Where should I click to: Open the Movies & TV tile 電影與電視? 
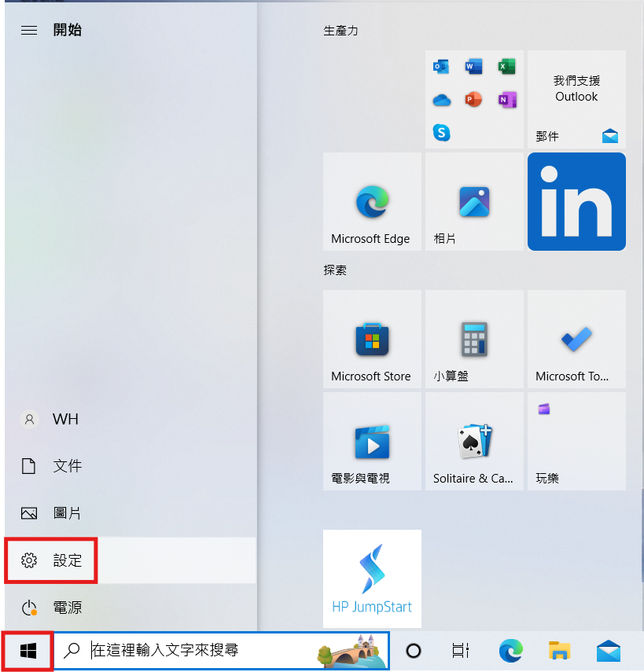(372, 441)
